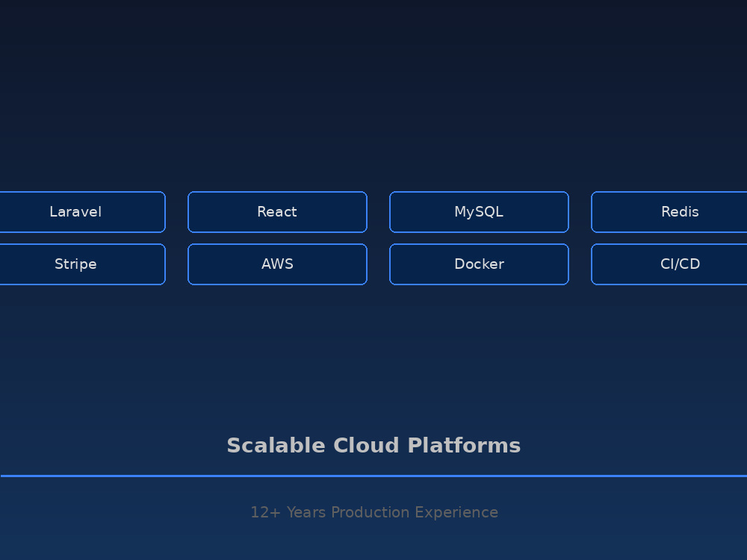The image size is (747, 560).
Task: Click the MySQL skill tag
Action: click(x=479, y=212)
